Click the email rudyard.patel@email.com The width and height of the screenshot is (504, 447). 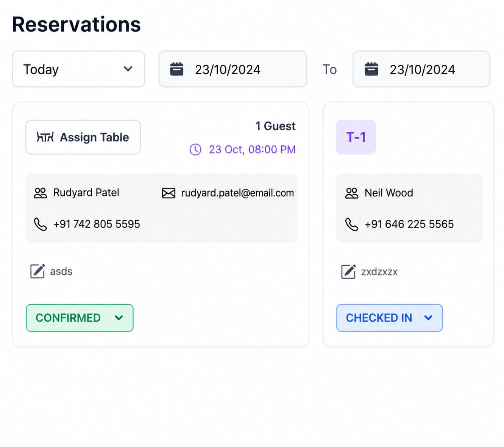(x=237, y=193)
